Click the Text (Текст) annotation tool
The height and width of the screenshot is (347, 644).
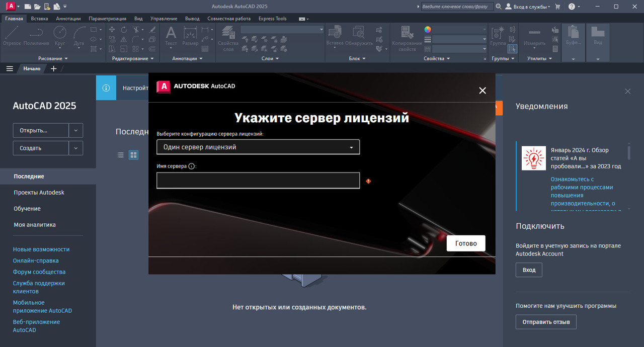[171, 36]
